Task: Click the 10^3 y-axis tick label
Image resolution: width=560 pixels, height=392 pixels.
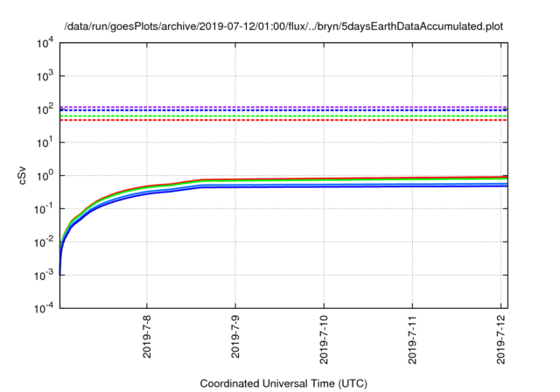Action: coord(45,76)
